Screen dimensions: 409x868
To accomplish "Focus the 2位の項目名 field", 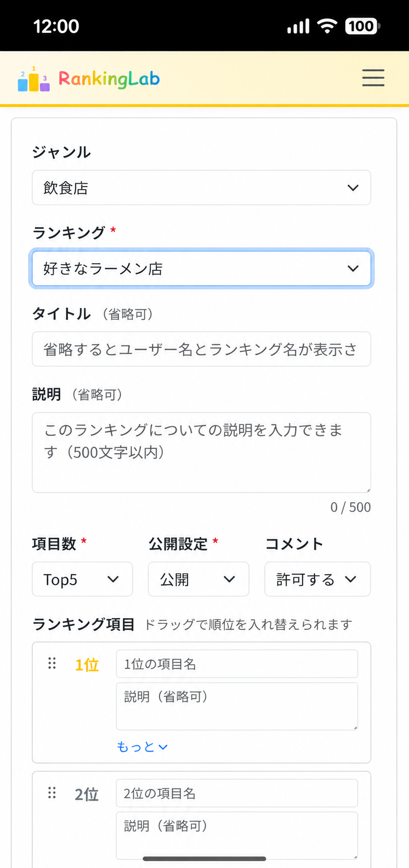I will (237, 793).
